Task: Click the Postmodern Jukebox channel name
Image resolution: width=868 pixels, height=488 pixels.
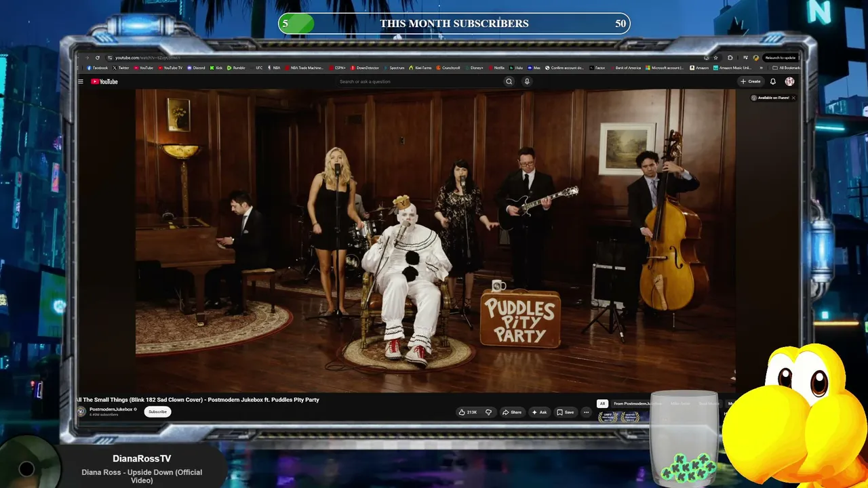Action: [111, 409]
